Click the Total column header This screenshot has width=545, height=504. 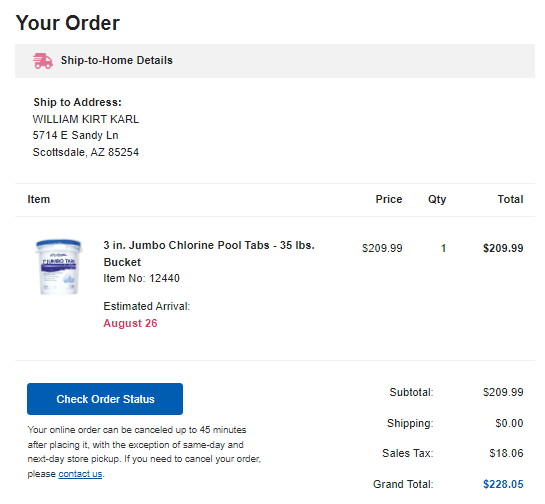tap(510, 199)
